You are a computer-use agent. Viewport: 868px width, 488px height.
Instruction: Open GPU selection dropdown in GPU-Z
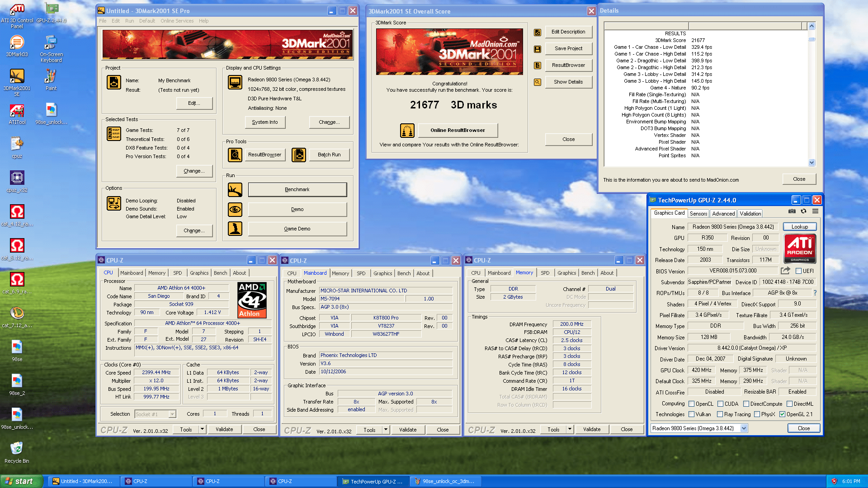coord(744,428)
